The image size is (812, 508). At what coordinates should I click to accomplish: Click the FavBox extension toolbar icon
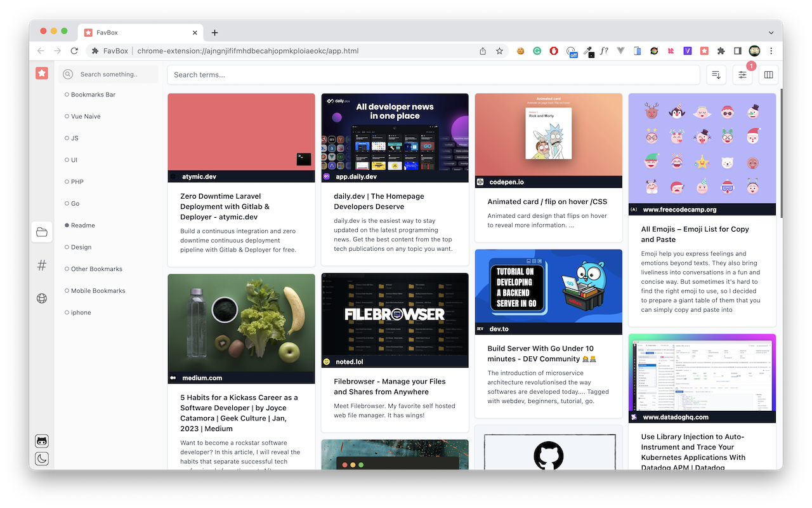coord(704,51)
